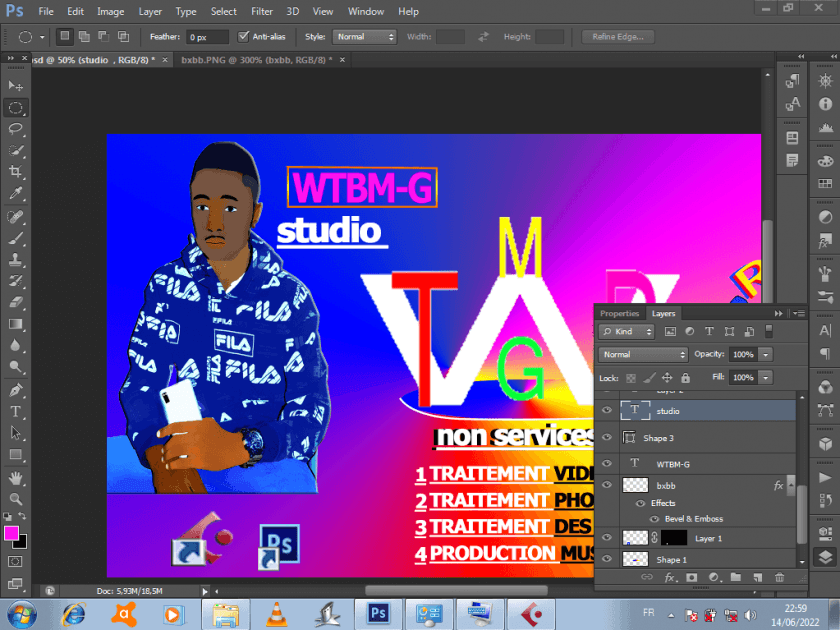840x630 pixels.
Task: Select the Gradient tool
Action: 16,324
